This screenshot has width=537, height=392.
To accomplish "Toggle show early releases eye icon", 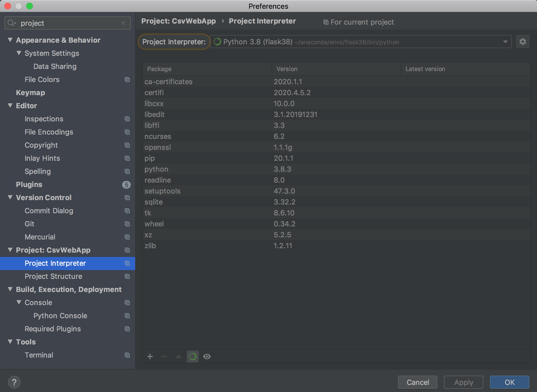I will 207,356.
